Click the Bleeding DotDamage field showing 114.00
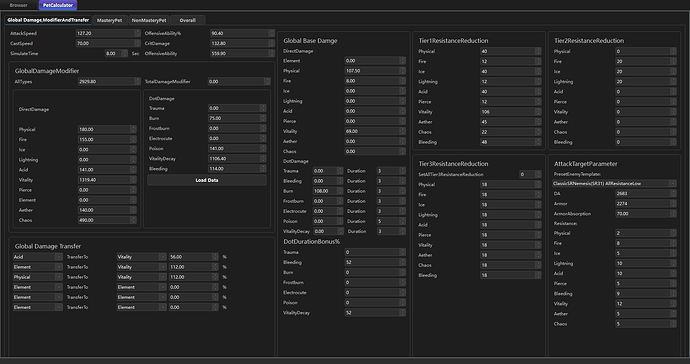 (237, 169)
